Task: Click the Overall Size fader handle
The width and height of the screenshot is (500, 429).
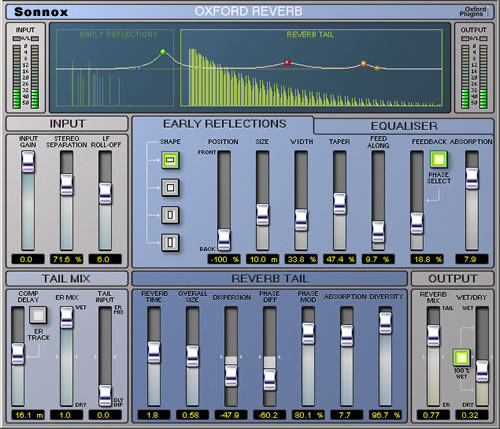Action: (x=193, y=356)
